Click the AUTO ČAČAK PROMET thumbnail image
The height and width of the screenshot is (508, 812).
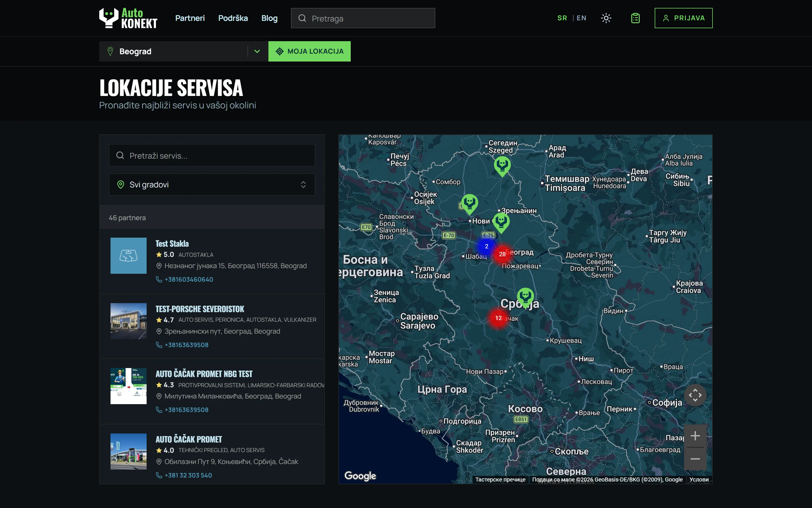pos(129,452)
